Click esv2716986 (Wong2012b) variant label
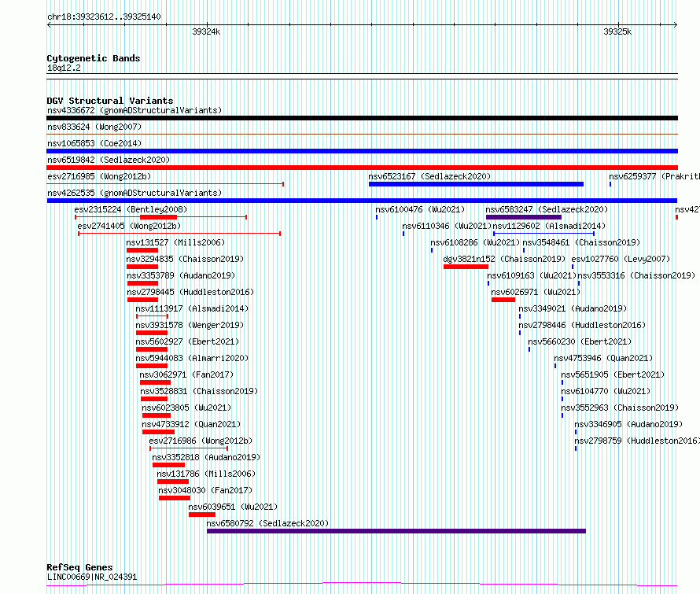The width and height of the screenshot is (700, 594). point(201,441)
